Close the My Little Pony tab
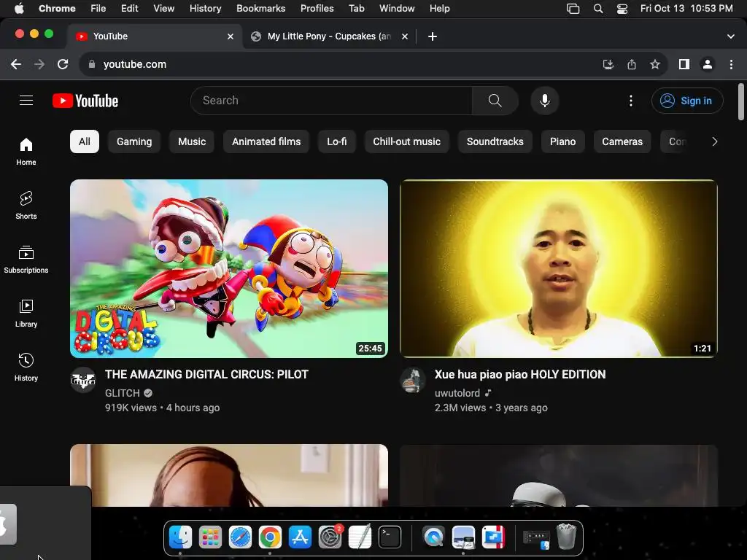The width and height of the screenshot is (747, 560). point(404,36)
